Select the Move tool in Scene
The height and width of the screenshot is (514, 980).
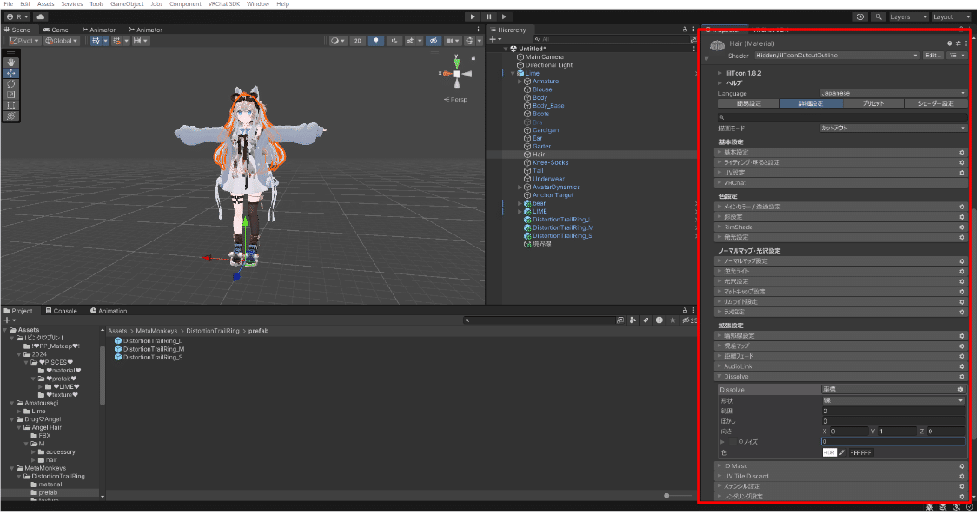click(10, 73)
